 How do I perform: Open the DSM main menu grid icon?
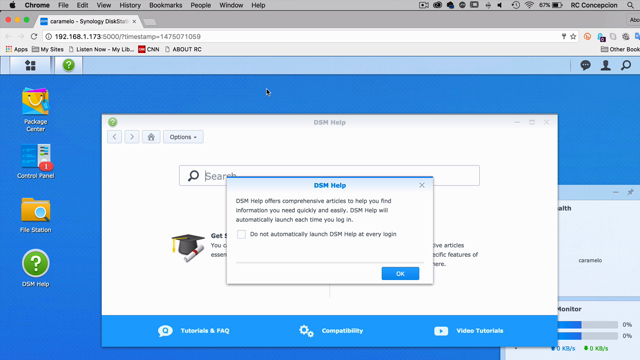click(30, 65)
